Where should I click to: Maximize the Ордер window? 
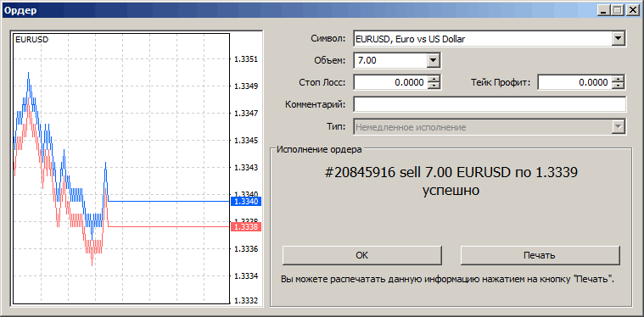617,11
